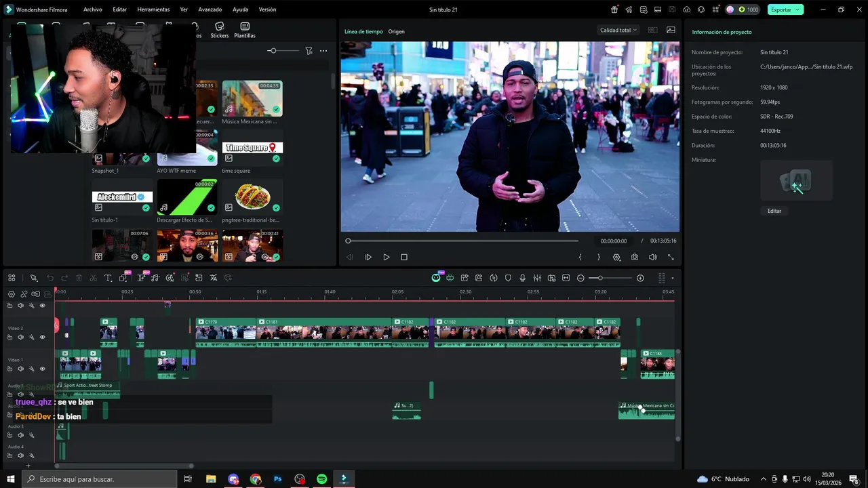This screenshot has width=868, height=488.
Task: Click the marker shield icon in the timeline toolbar
Action: tap(508, 278)
